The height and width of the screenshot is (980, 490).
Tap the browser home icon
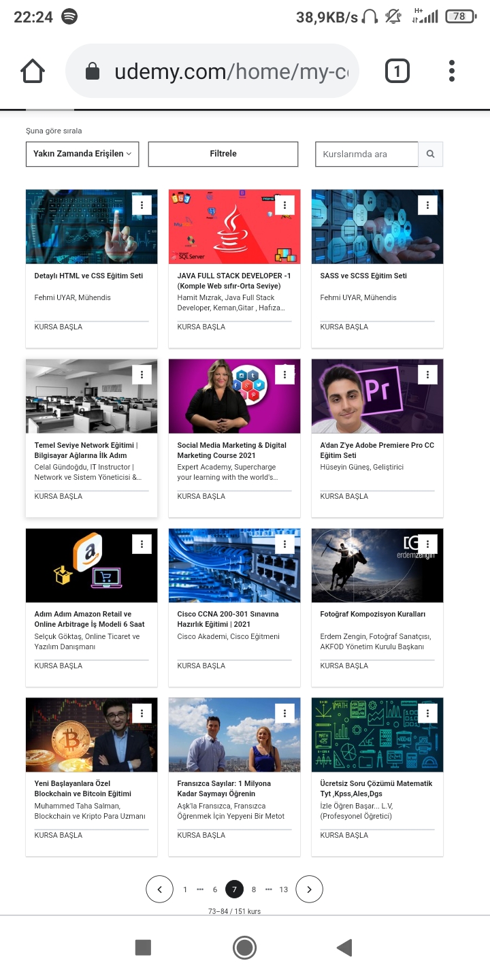coord(33,71)
